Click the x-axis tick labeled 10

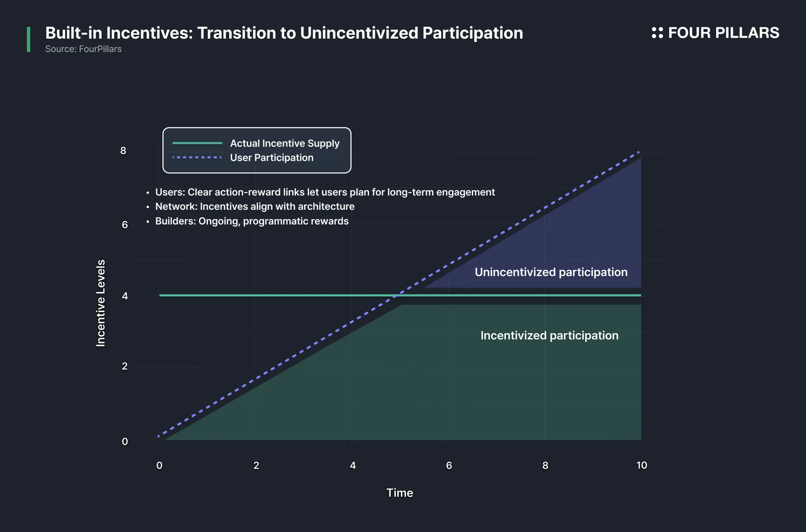[x=641, y=465]
